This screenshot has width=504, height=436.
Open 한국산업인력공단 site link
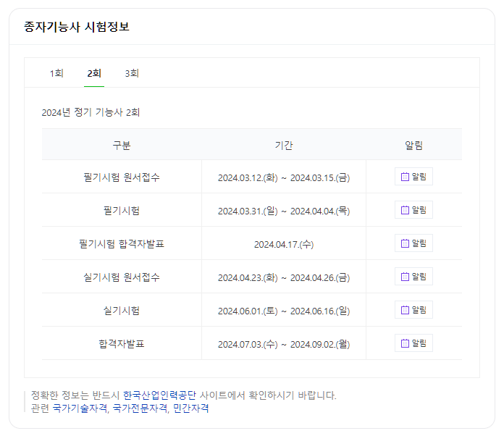(159, 395)
